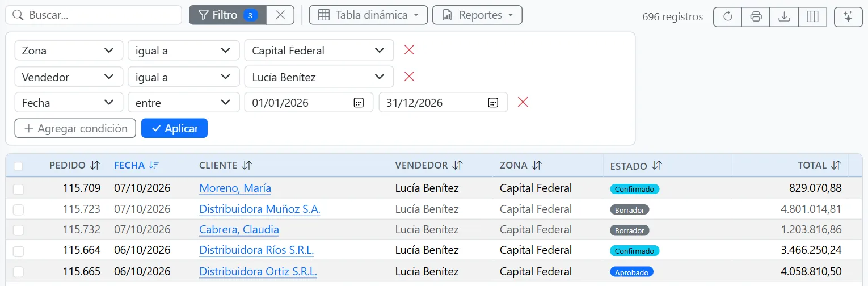Click total amount 829.070,88
Viewport: 868px width, 286px height.
815,188
